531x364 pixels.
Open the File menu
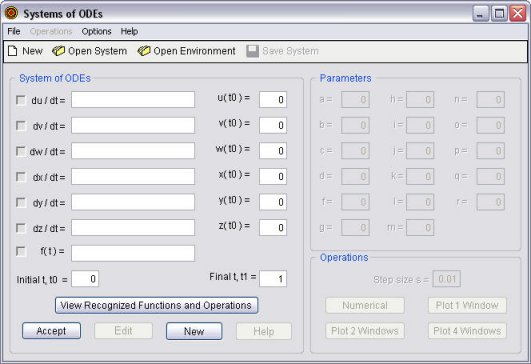(14, 31)
